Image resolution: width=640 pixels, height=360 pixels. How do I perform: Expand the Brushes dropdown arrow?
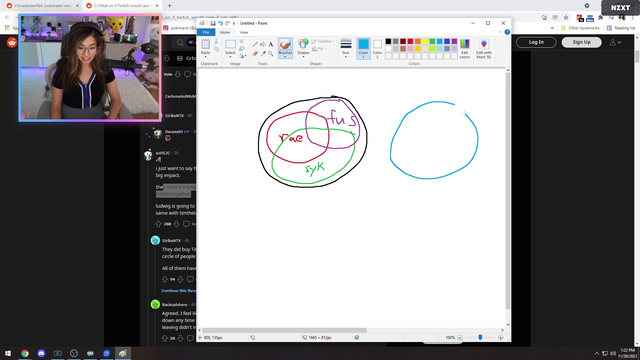coord(285,57)
